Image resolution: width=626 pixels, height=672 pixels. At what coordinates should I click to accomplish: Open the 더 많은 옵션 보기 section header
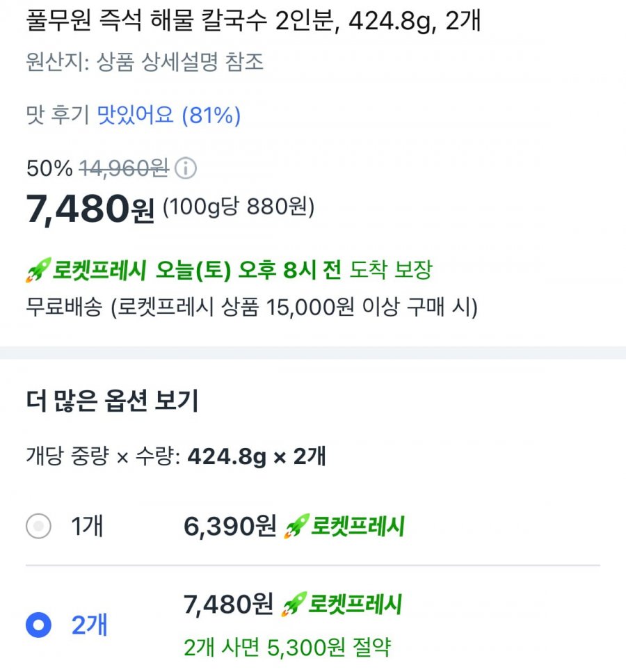[112, 401]
